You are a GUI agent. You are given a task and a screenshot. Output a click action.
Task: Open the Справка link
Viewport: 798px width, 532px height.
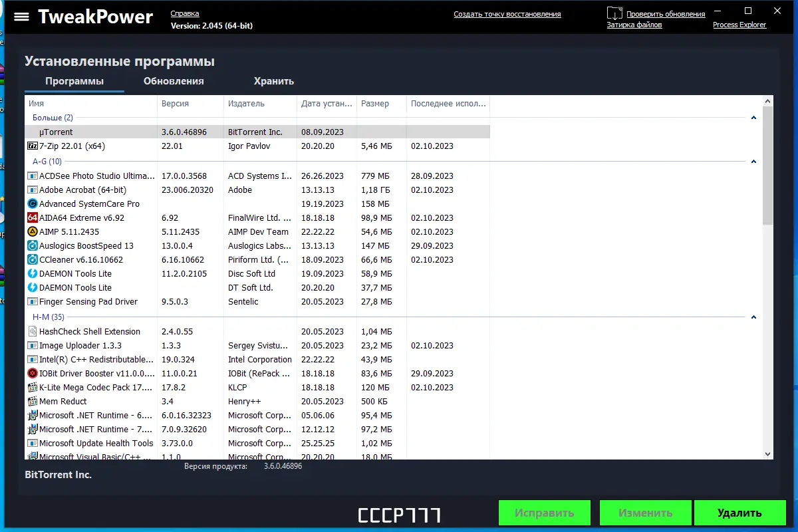[185, 14]
